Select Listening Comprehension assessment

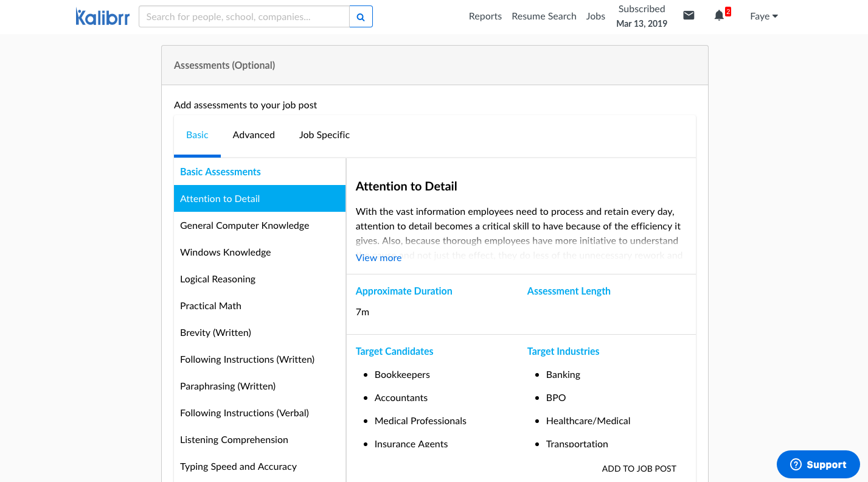click(234, 439)
